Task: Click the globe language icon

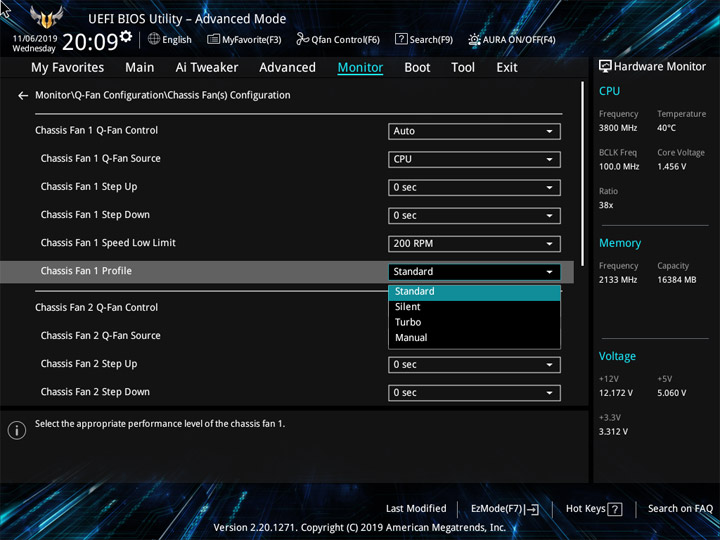Action: 154,39
